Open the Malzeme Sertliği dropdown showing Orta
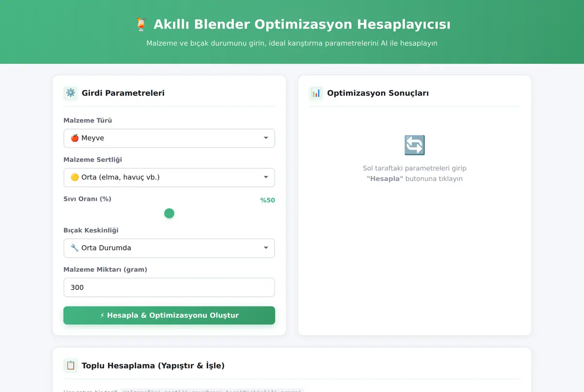This screenshot has height=392, width=584. pyautogui.click(x=169, y=178)
